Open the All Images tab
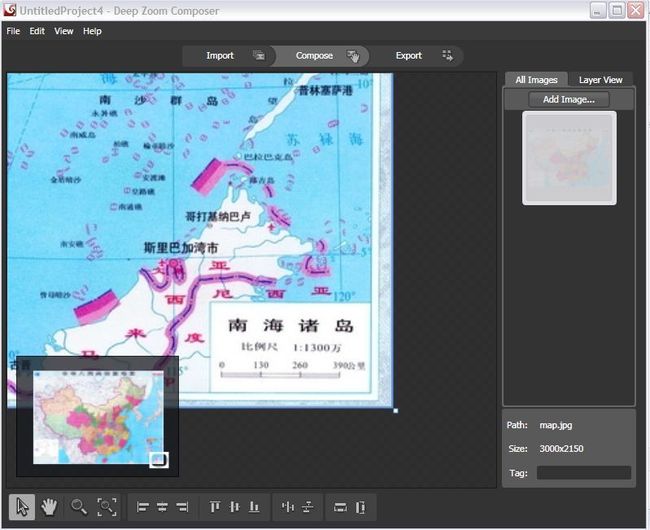Screen dimensions: 650x530 (x=536, y=80)
